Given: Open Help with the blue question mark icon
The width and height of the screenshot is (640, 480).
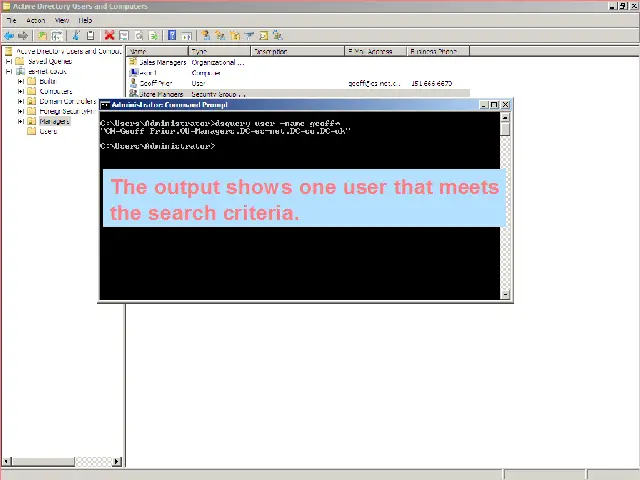Looking at the screenshot, I should [172, 36].
